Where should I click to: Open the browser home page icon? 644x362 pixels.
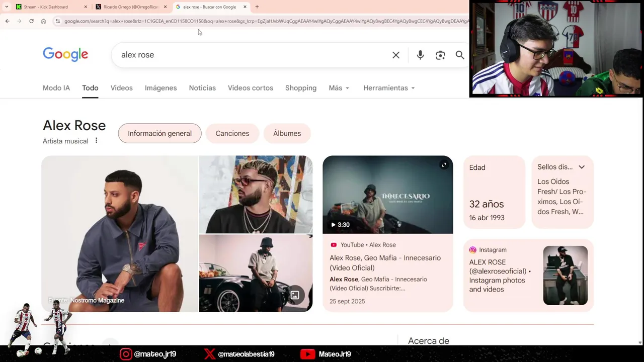click(x=43, y=21)
